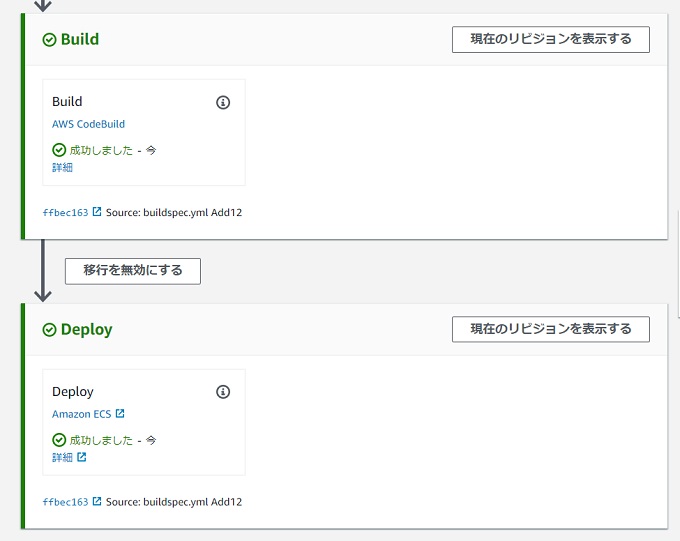Open 詳細 link in Build action

click(x=62, y=167)
